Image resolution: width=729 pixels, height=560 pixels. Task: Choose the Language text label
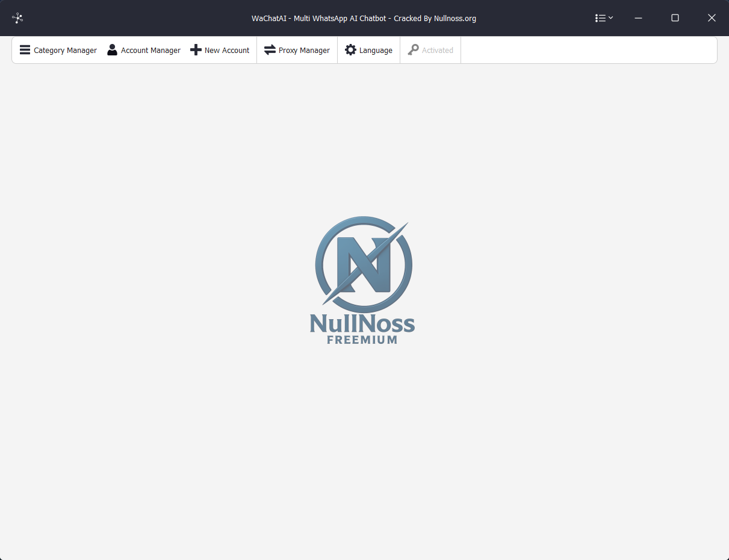[x=376, y=51]
